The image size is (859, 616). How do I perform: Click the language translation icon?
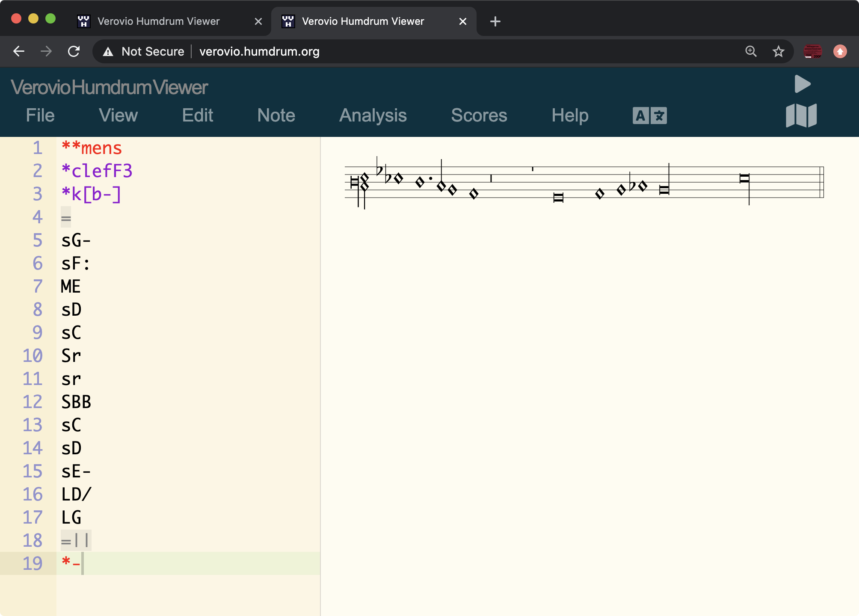tap(649, 115)
